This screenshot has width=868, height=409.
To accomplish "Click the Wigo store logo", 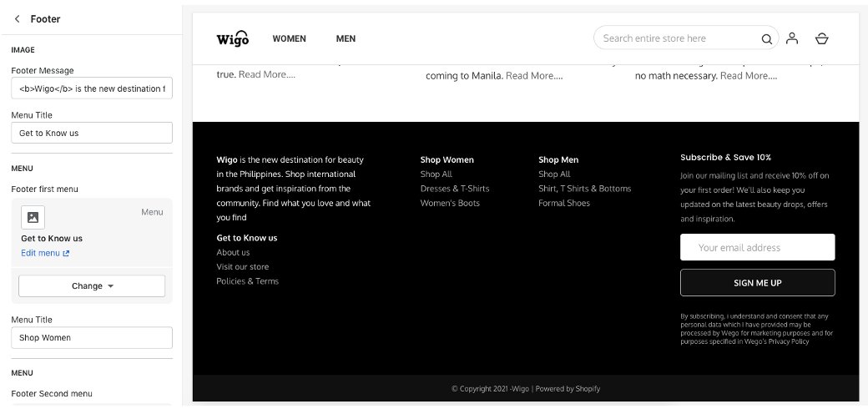I will pyautogui.click(x=232, y=38).
